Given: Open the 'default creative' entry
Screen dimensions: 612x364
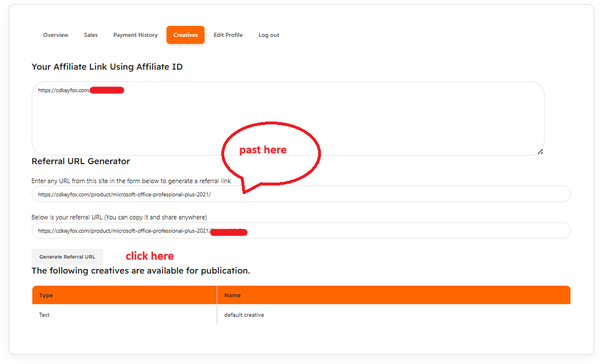Looking at the screenshot, I should (244, 315).
